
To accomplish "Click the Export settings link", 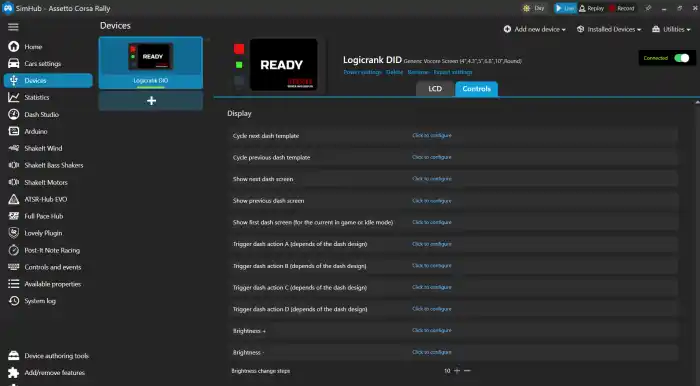I will [453, 72].
